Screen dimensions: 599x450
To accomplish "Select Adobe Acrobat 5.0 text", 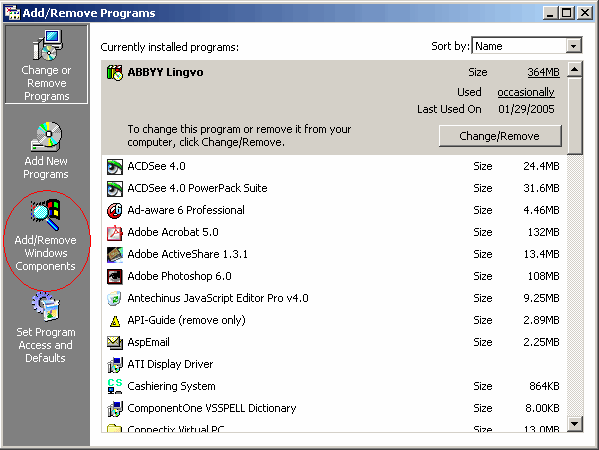I will [173, 232].
